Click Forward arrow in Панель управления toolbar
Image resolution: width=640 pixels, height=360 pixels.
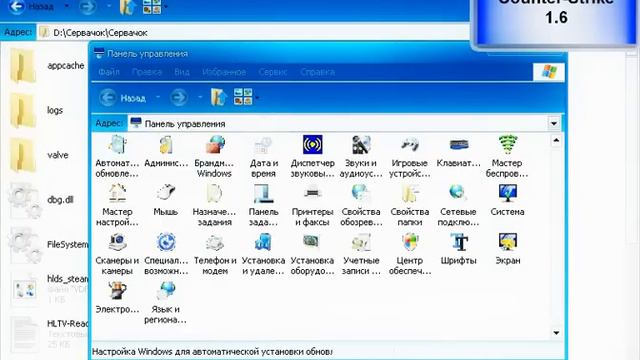pos(179,98)
